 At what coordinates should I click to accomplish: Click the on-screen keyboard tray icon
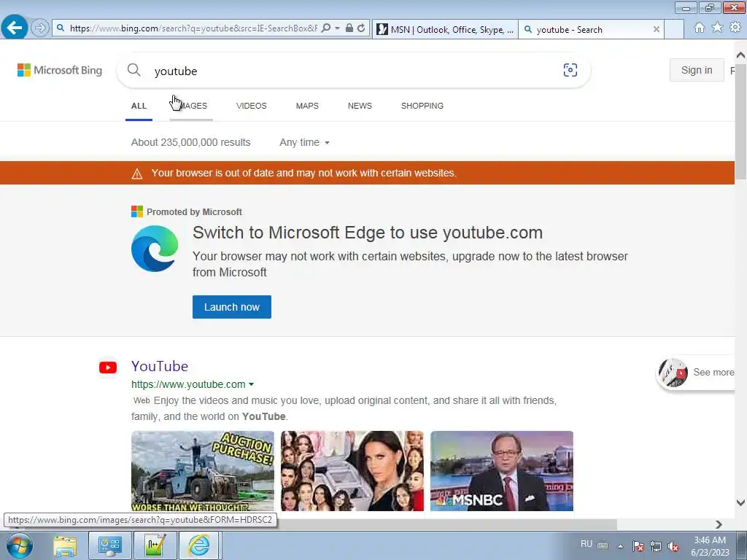click(603, 545)
